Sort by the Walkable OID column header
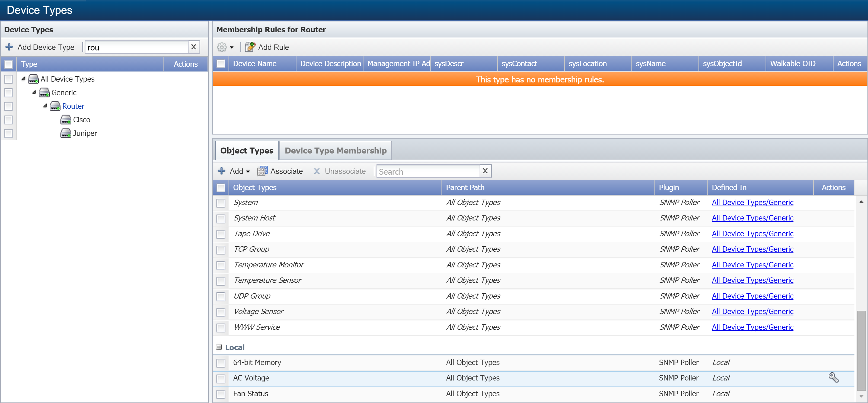 coord(799,64)
